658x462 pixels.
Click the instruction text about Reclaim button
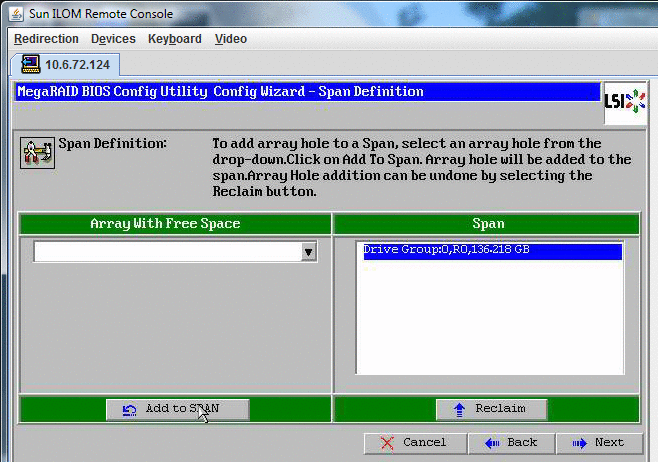click(x=421, y=167)
